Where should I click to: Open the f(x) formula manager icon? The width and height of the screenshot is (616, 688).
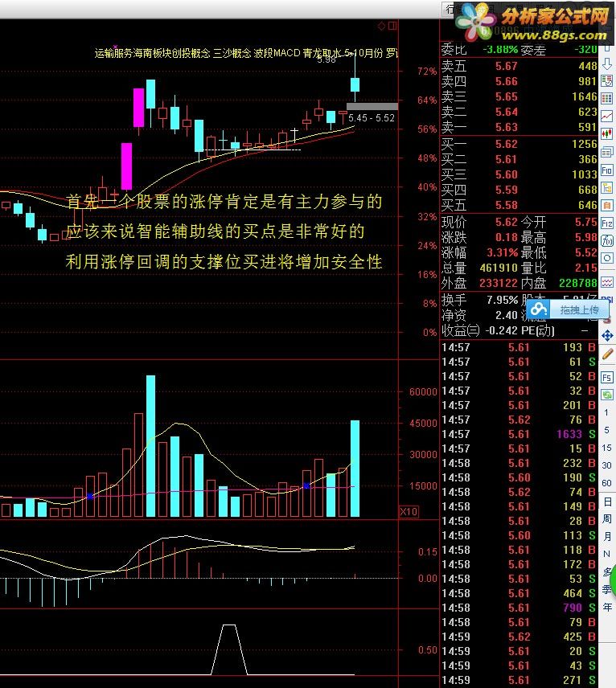click(x=607, y=241)
